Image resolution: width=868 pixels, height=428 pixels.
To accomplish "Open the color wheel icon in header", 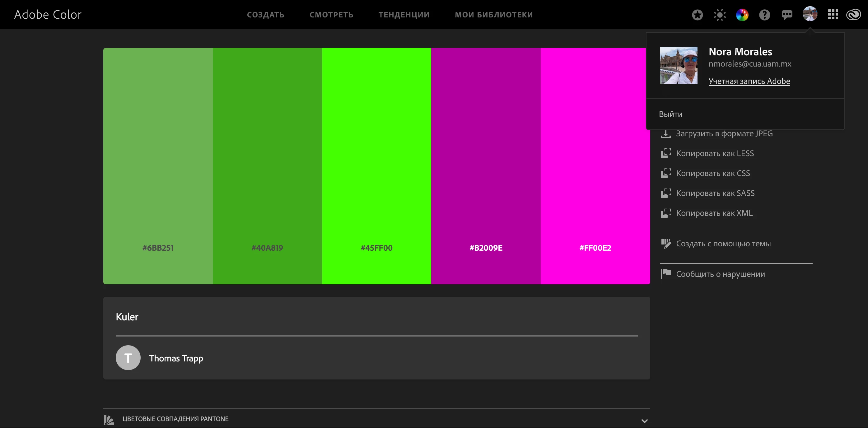I will 742,15.
